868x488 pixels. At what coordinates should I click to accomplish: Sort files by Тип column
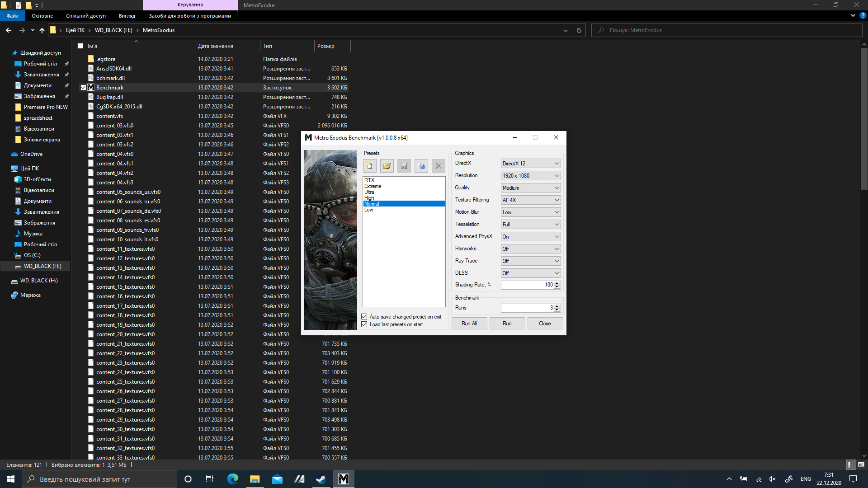tap(287, 46)
